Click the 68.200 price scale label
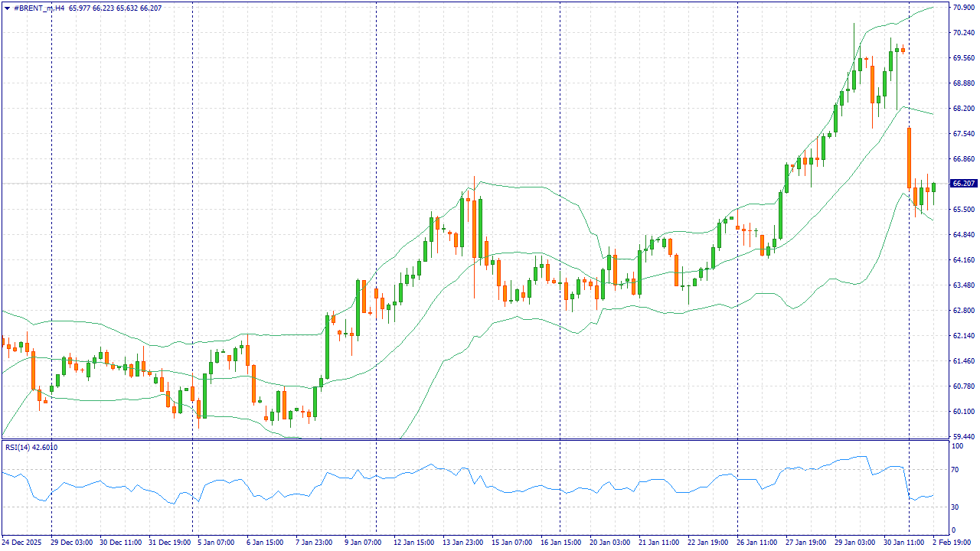The height and width of the screenshot is (551, 980). click(962, 109)
